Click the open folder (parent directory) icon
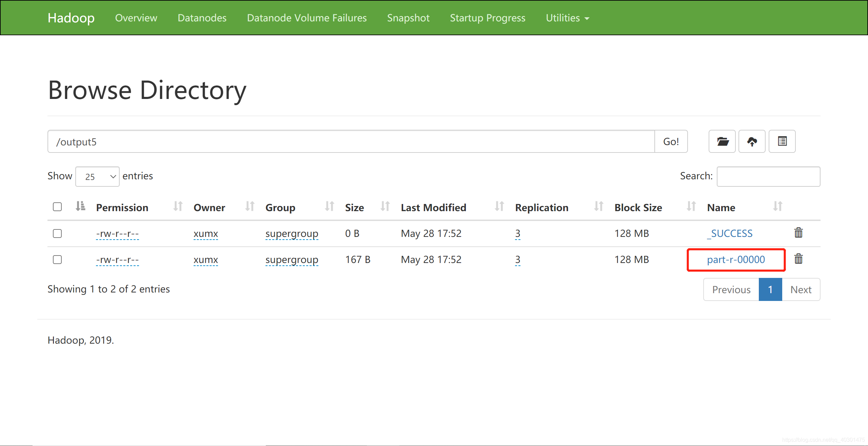 coord(722,141)
